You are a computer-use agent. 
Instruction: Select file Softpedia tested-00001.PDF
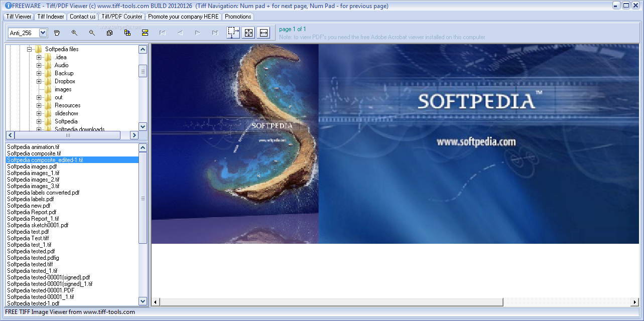[x=41, y=290]
